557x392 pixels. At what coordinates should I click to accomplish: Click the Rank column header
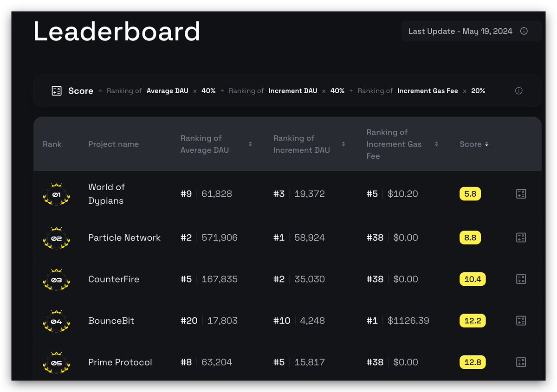pyautogui.click(x=52, y=144)
